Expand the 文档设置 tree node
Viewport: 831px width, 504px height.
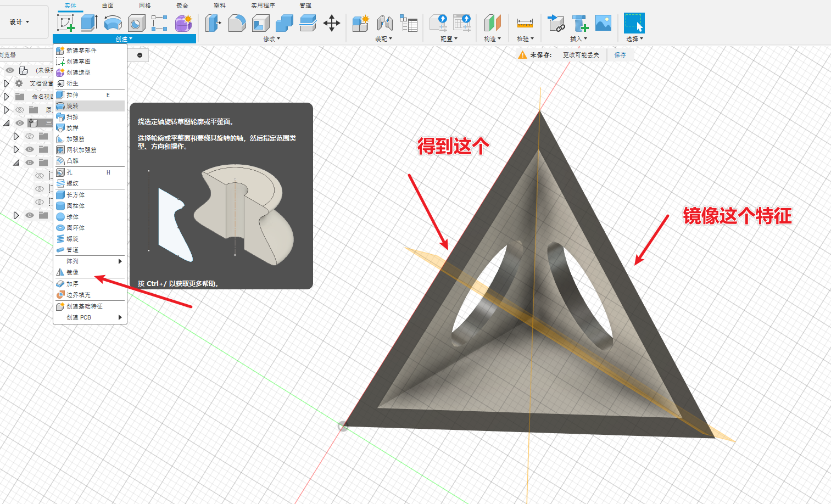point(7,83)
